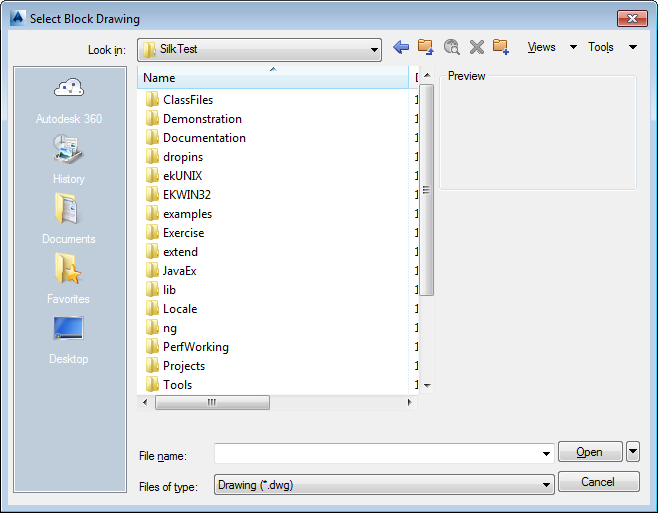Close the Select Block Drawing dialog

click(x=632, y=18)
